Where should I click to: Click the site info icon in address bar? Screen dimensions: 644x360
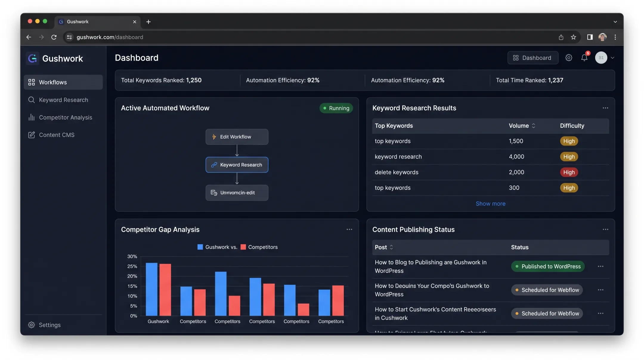pyautogui.click(x=69, y=37)
